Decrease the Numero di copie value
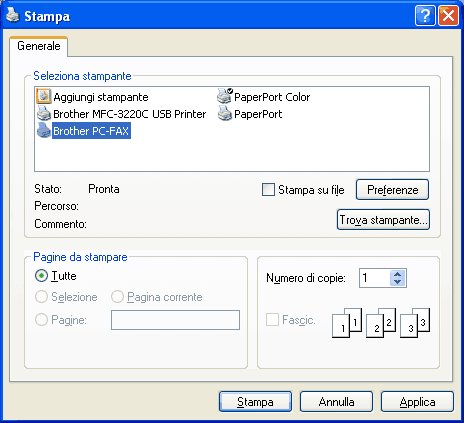The width and height of the screenshot is (464, 423). click(x=397, y=282)
